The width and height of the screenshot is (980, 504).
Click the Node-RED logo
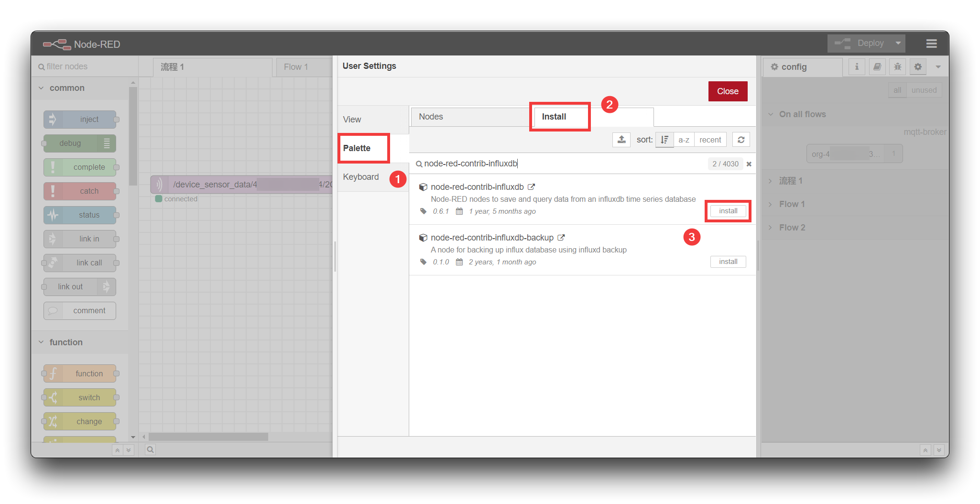[81, 44]
